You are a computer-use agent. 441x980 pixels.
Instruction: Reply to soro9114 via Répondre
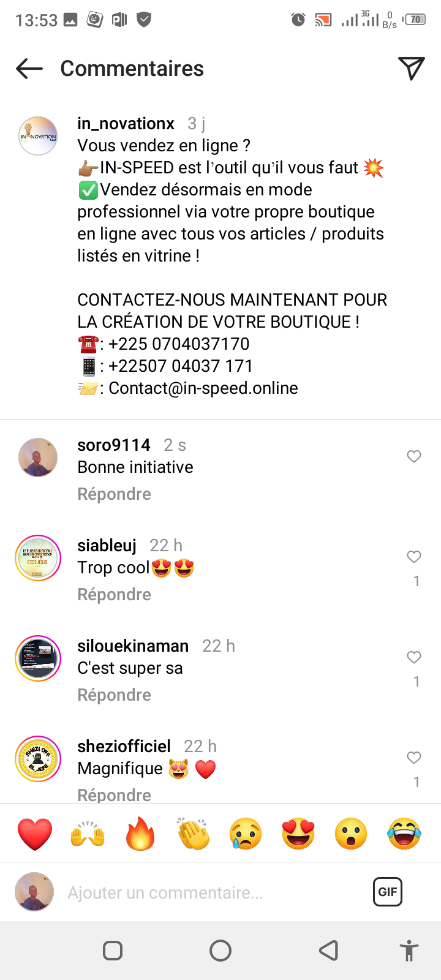(x=114, y=494)
